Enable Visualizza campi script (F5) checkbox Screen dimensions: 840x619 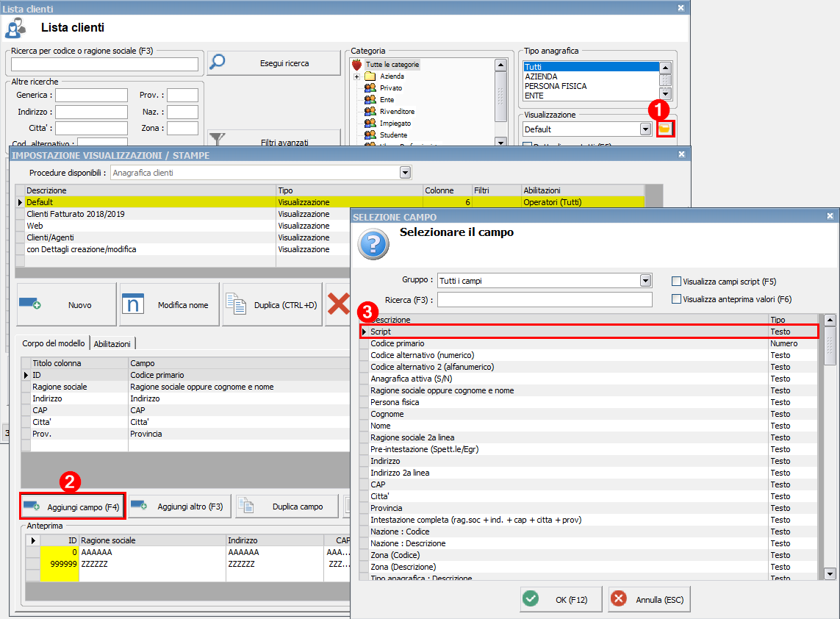pos(677,282)
